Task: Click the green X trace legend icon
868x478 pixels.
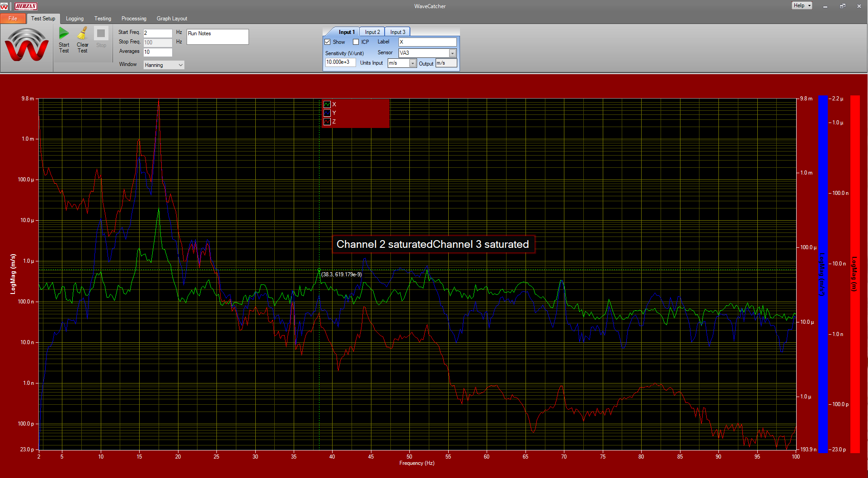Action: click(x=327, y=104)
